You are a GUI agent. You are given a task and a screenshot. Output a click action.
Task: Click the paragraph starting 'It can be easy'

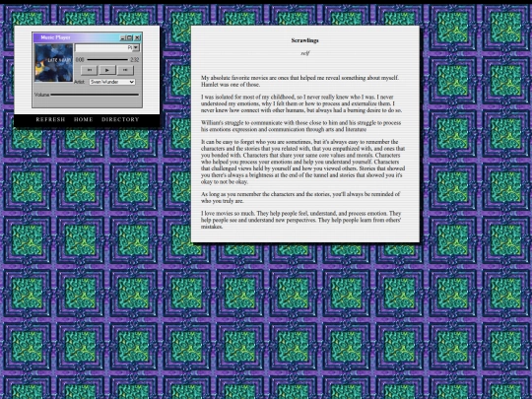(303, 162)
